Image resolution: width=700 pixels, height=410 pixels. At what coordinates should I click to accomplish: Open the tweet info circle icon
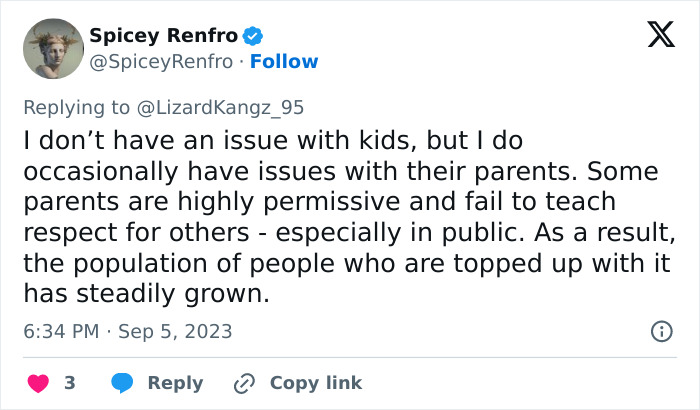(661, 331)
